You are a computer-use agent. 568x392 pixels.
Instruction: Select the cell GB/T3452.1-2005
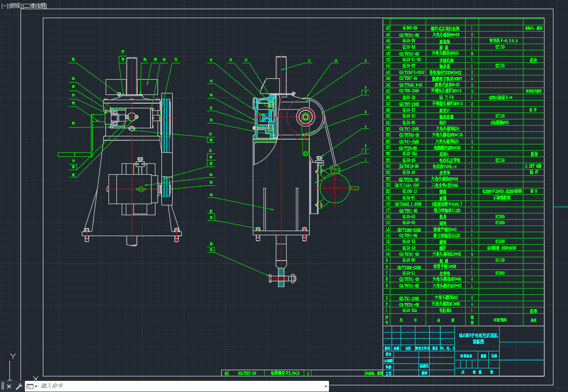coord(409,204)
